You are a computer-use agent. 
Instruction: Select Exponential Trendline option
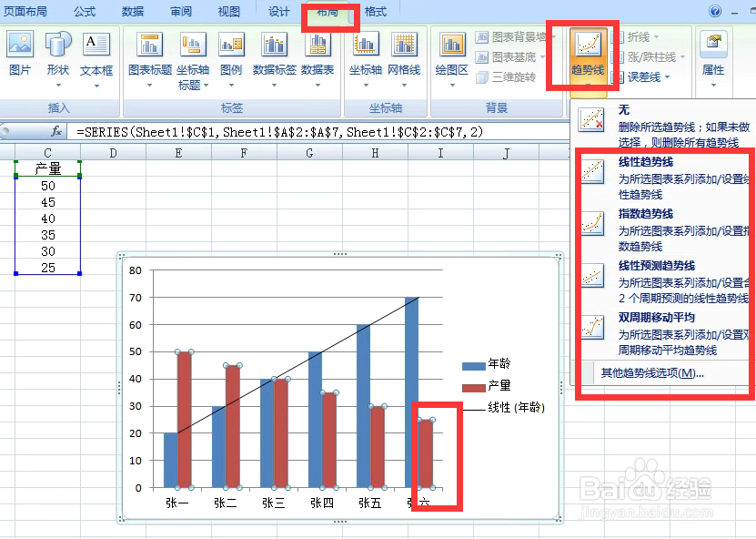(663, 229)
